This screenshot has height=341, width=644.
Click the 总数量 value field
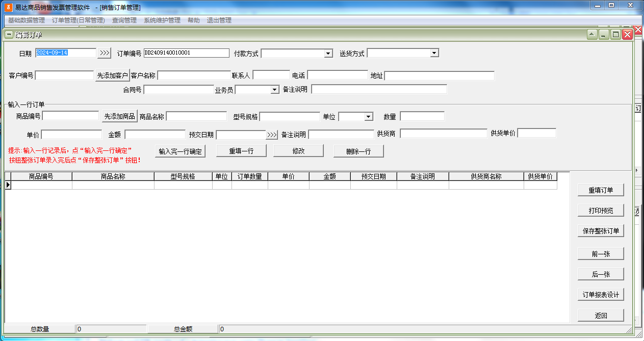tap(111, 329)
